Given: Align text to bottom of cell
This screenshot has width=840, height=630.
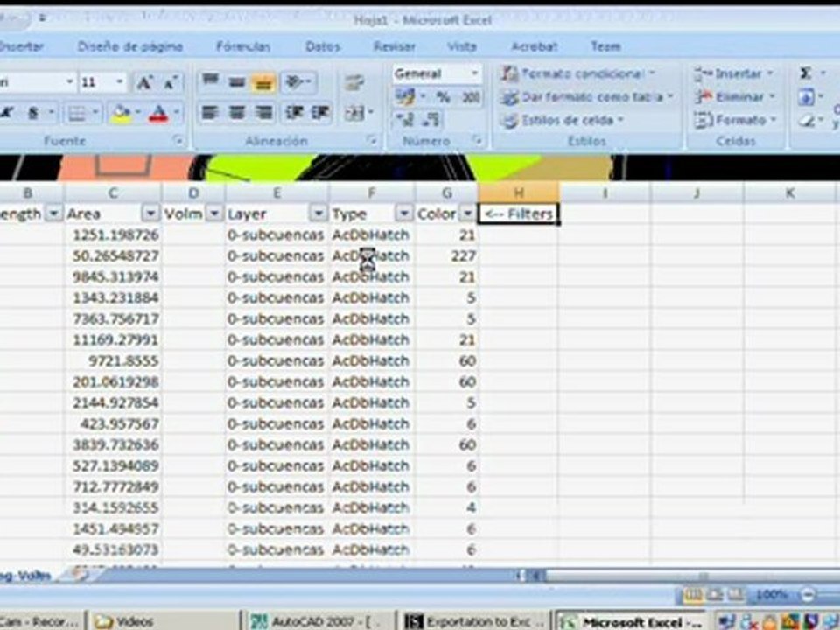Looking at the screenshot, I should tap(263, 82).
